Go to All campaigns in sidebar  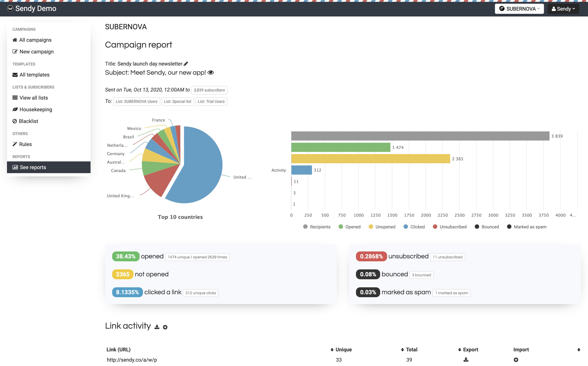click(x=35, y=40)
